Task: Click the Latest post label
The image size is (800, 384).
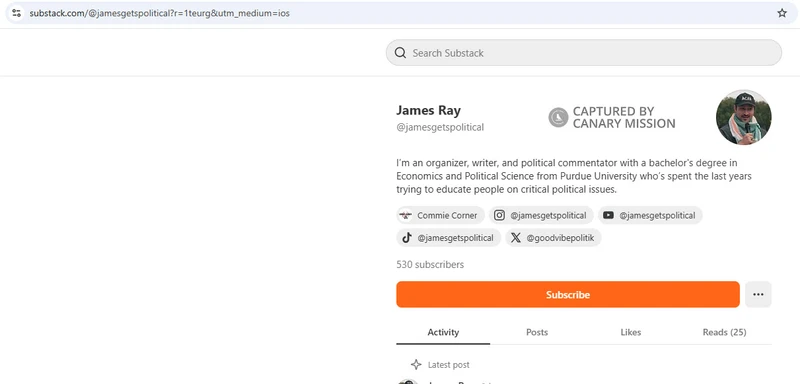Action: point(448,365)
